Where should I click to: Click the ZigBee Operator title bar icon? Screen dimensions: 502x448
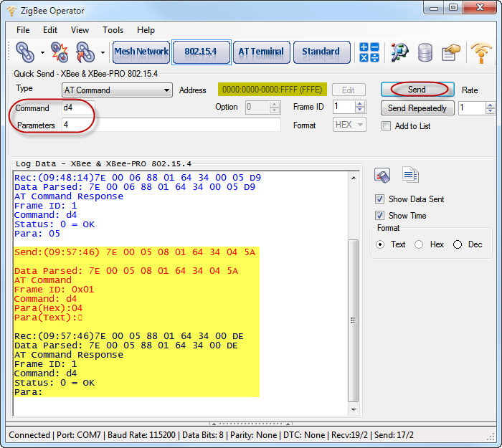(11, 11)
